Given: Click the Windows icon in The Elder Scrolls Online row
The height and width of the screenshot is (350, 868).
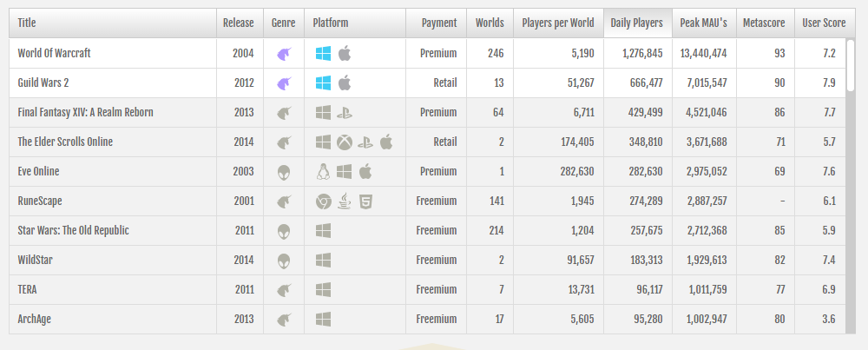Looking at the screenshot, I should (x=323, y=142).
